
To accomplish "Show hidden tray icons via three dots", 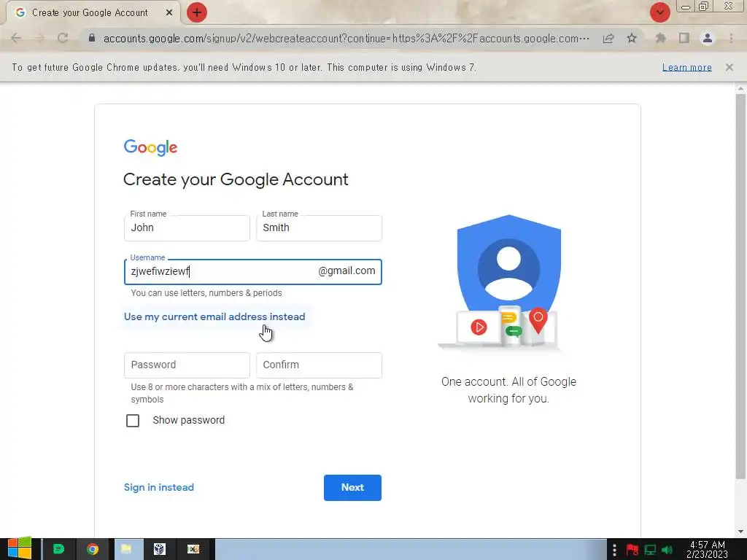I will pyautogui.click(x=614, y=550).
